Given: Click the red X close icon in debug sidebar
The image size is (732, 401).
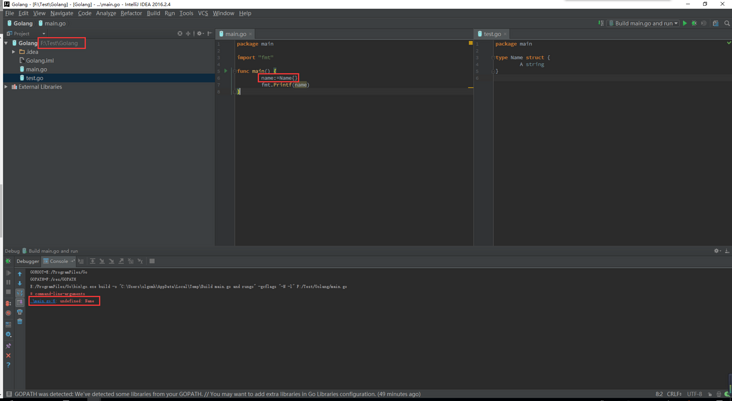Looking at the screenshot, I should [x=9, y=355].
